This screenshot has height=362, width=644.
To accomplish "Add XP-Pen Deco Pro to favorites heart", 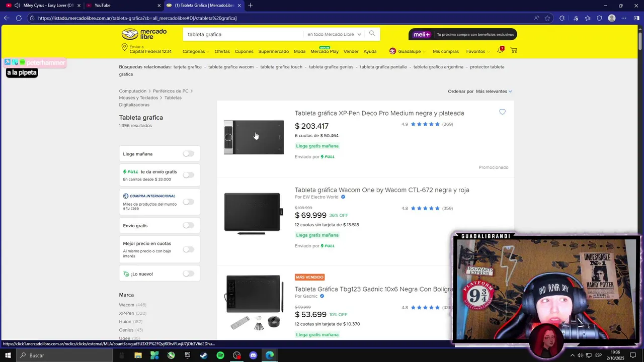I will pos(502,112).
